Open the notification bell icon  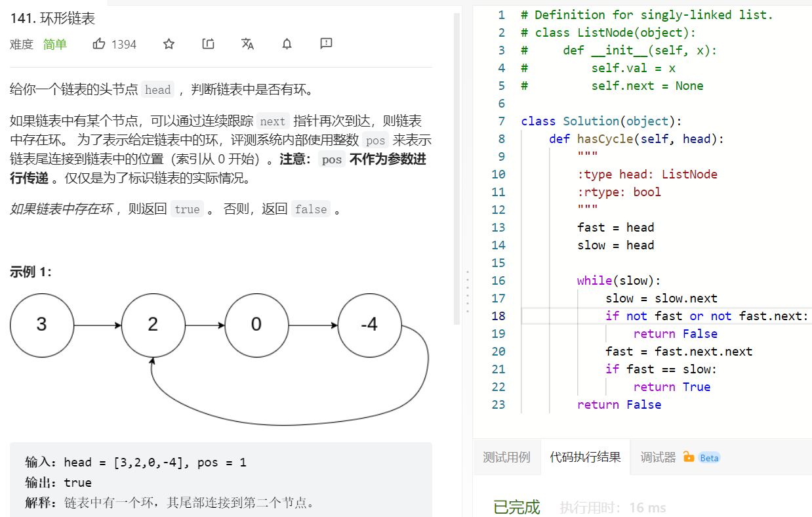click(287, 43)
